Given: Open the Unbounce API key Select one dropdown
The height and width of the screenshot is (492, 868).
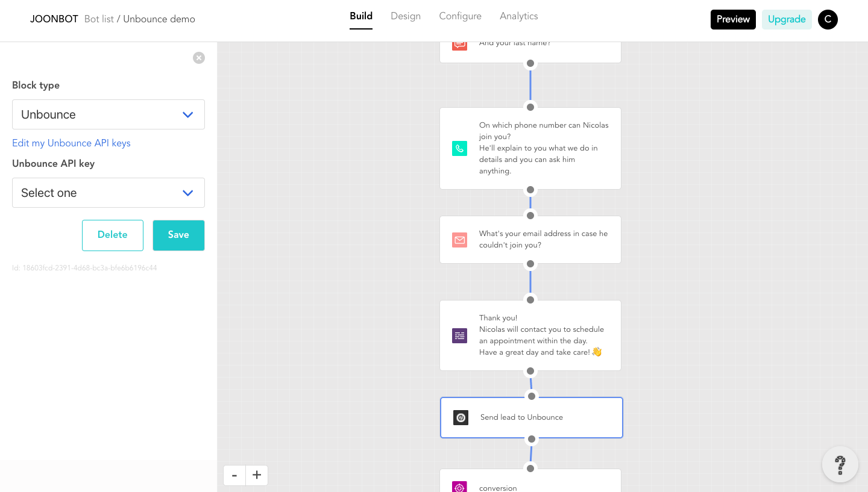Looking at the screenshot, I should 108,193.
